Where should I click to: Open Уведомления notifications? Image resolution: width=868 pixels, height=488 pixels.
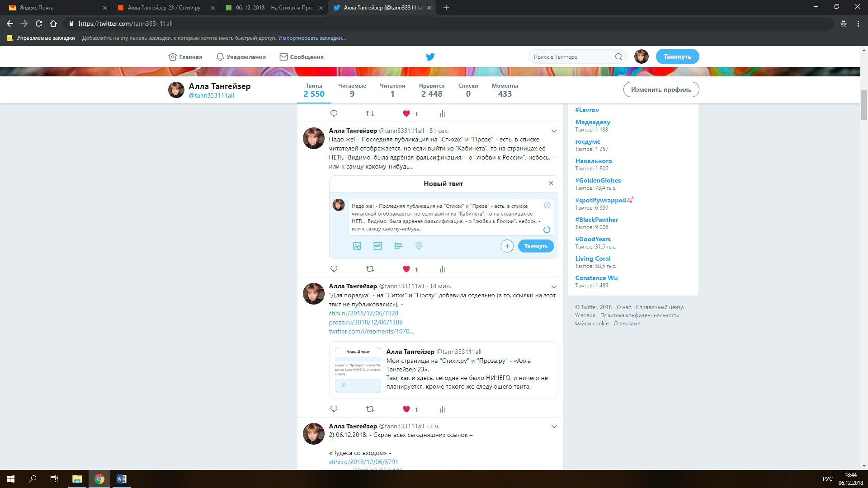tap(241, 57)
